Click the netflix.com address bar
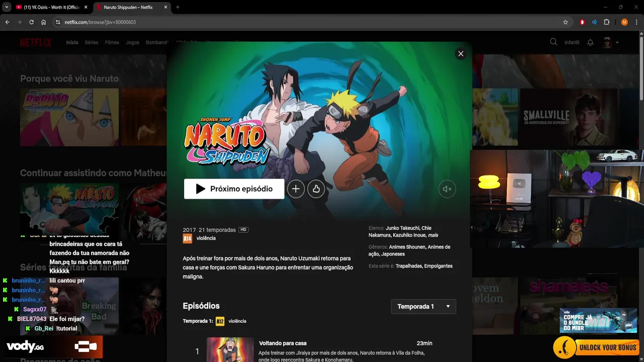644x362 pixels. coord(312,22)
